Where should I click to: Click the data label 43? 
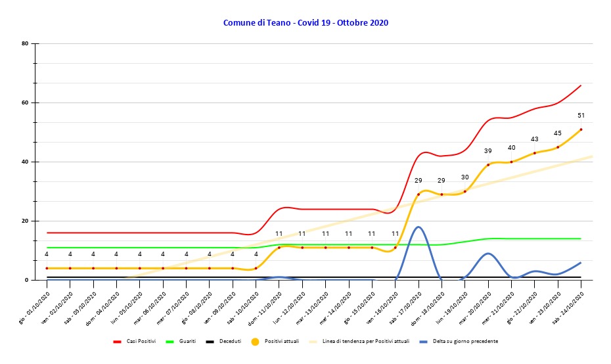(x=535, y=139)
